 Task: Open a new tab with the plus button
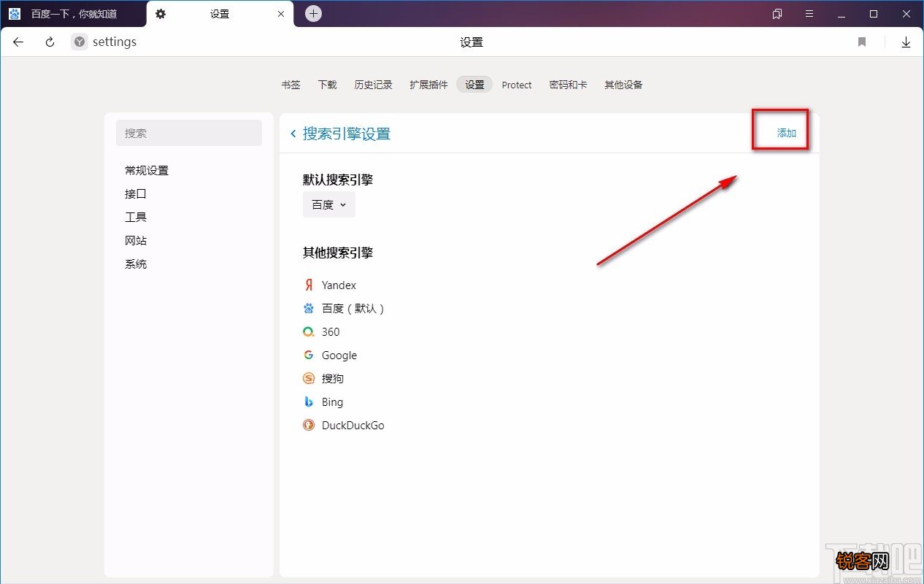click(x=313, y=13)
